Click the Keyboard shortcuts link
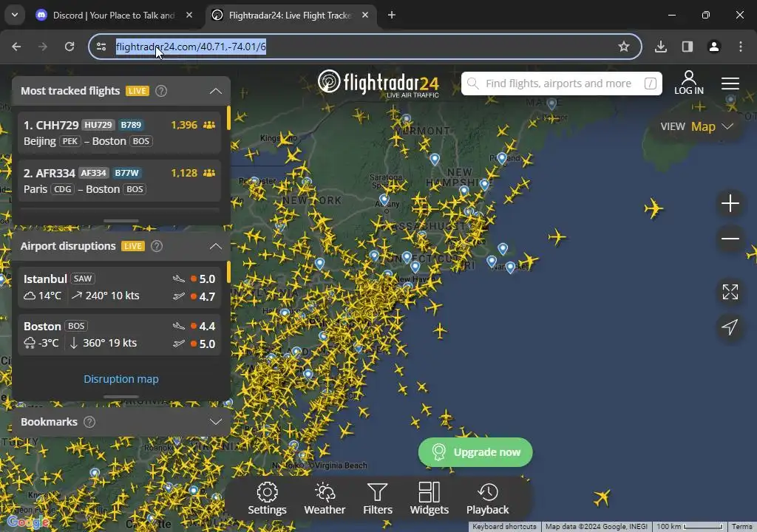 [x=504, y=527]
